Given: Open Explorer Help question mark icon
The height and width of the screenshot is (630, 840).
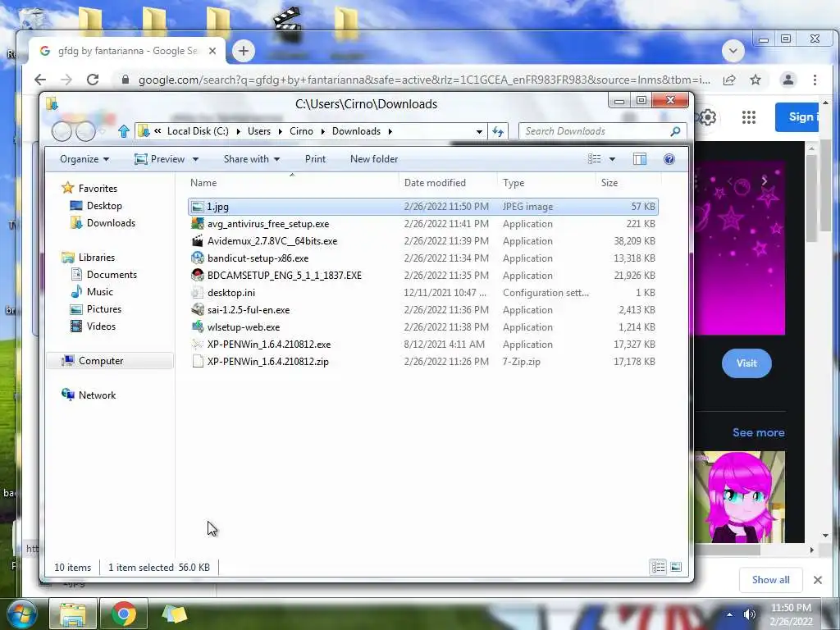Looking at the screenshot, I should click(x=669, y=159).
